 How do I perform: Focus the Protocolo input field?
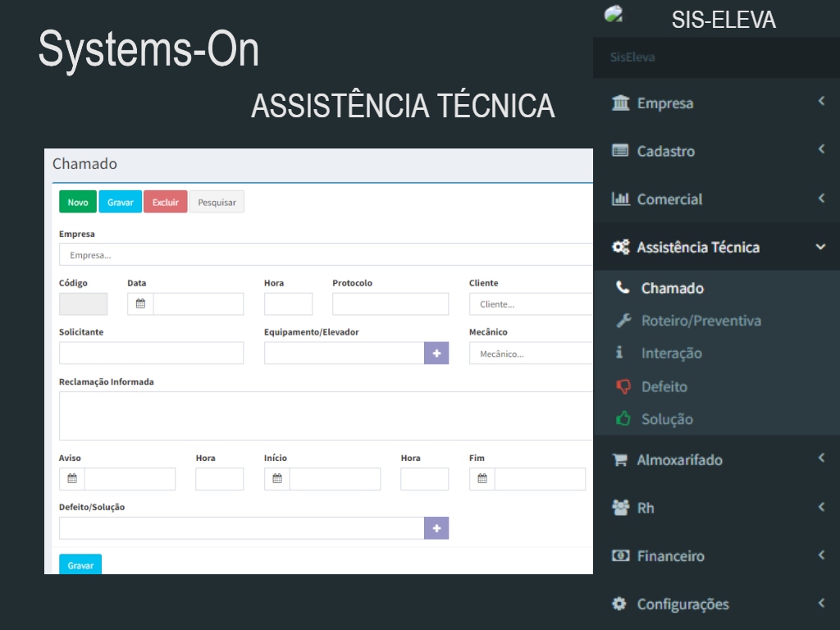(390, 304)
